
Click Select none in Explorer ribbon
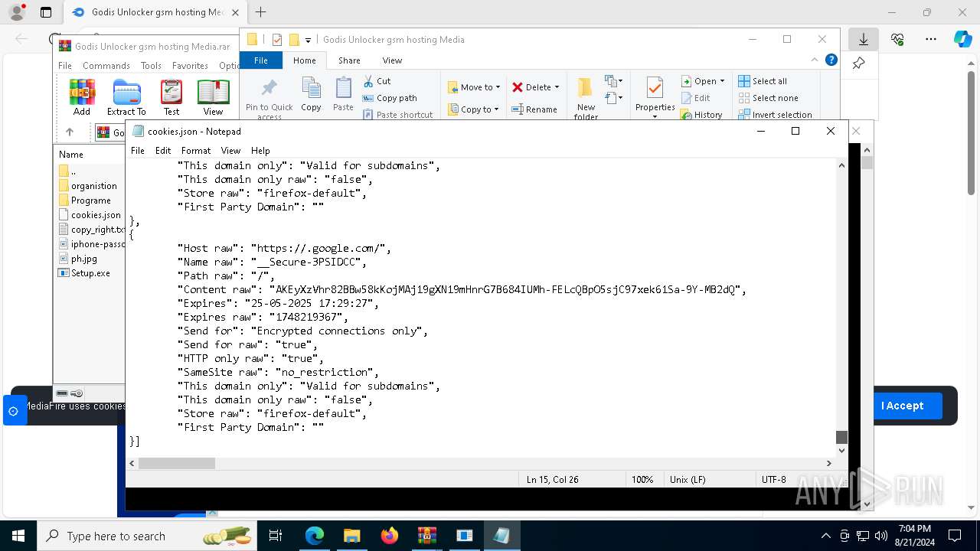click(x=768, y=98)
